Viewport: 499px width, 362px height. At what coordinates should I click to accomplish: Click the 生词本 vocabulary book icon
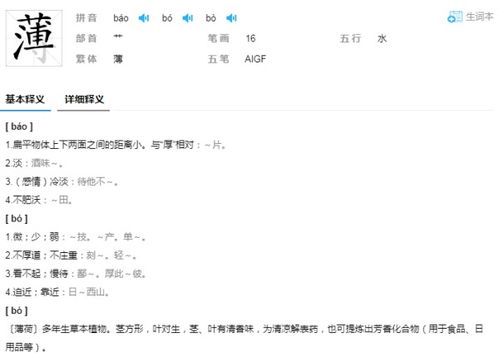[x=455, y=17]
